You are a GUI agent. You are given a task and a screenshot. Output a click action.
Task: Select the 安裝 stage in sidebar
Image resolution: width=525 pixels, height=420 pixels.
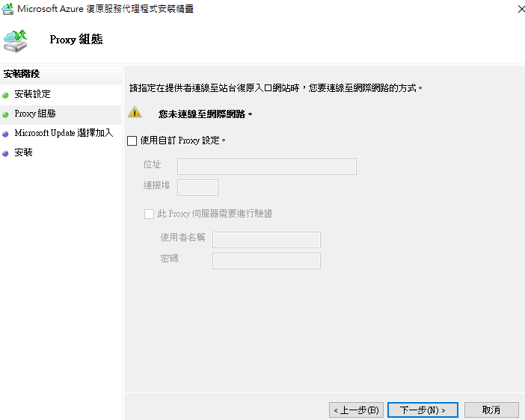pyautogui.click(x=23, y=152)
